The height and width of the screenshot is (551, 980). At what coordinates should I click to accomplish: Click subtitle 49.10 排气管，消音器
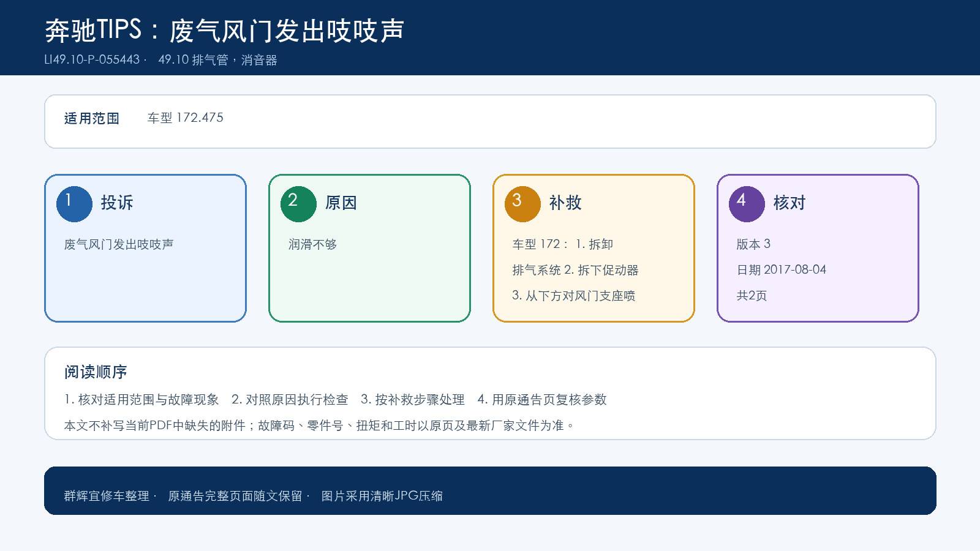point(218,60)
